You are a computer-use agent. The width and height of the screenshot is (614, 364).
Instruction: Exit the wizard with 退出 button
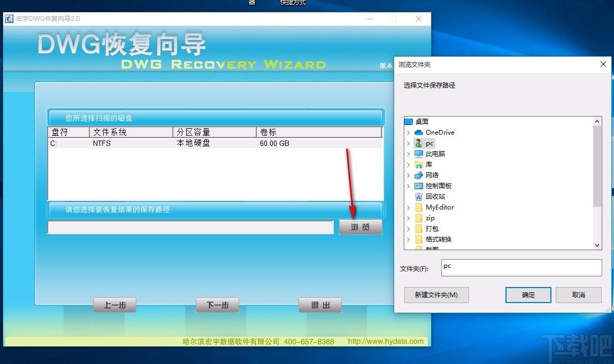click(320, 305)
